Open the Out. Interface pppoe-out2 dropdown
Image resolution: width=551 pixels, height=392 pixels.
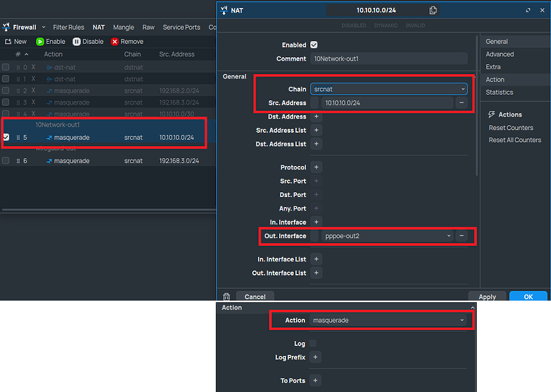click(x=387, y=236)
